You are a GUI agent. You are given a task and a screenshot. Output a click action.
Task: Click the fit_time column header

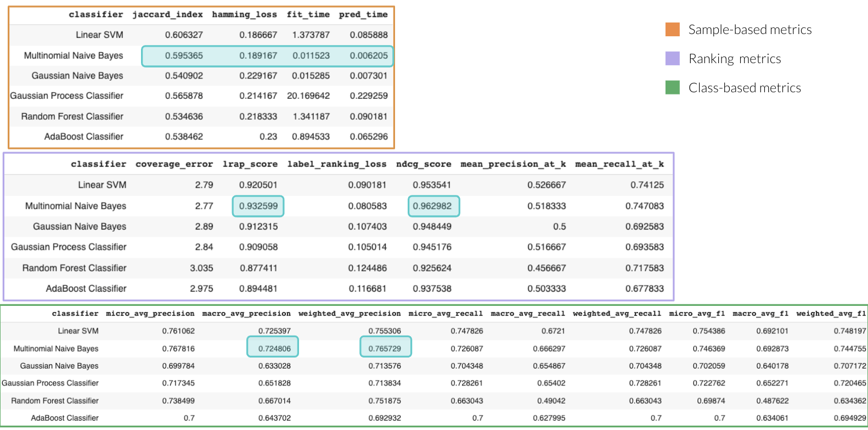pyautogui.click(x=308, y=14)
